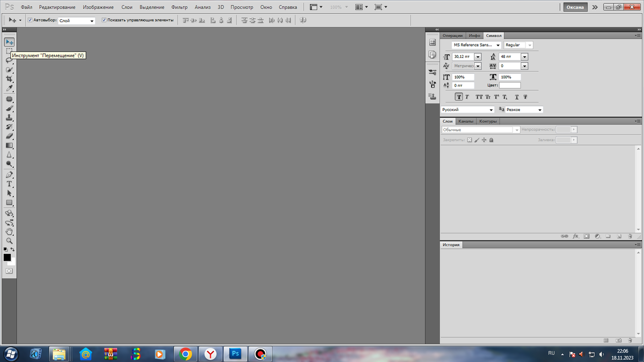Select the Gradient tool

[9, 145]
